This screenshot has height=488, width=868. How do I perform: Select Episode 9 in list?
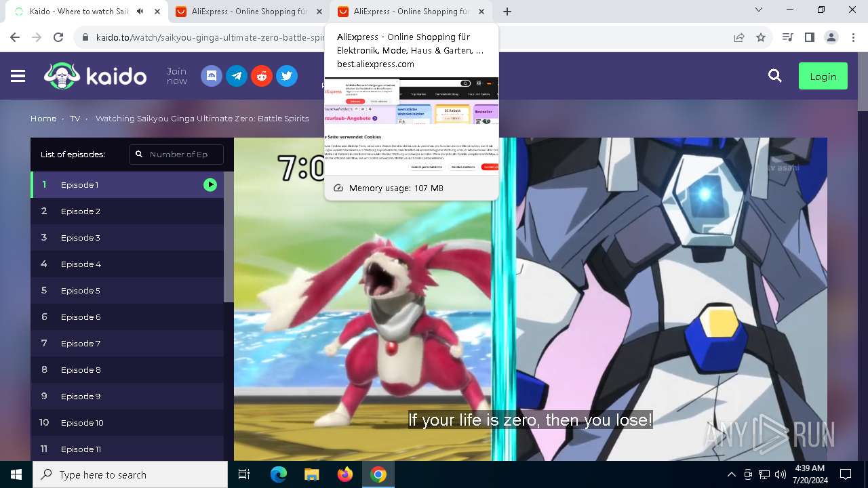[127, 396]
